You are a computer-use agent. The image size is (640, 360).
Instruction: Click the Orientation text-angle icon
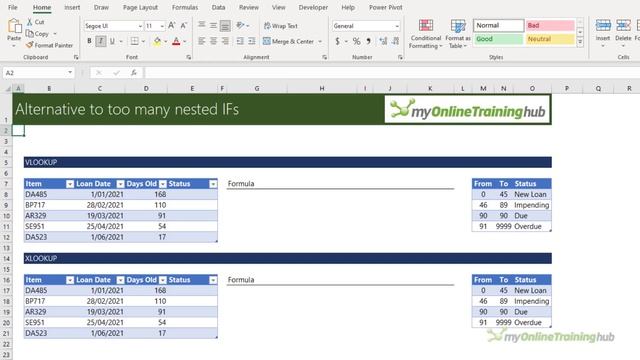[x=240, y=25]
